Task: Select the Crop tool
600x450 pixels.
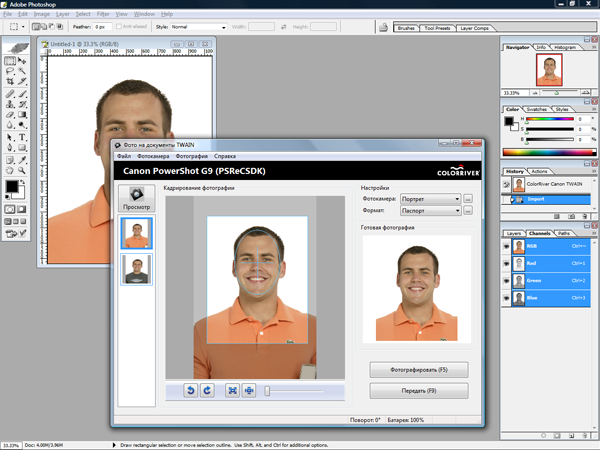Action: tap(10, 81)
